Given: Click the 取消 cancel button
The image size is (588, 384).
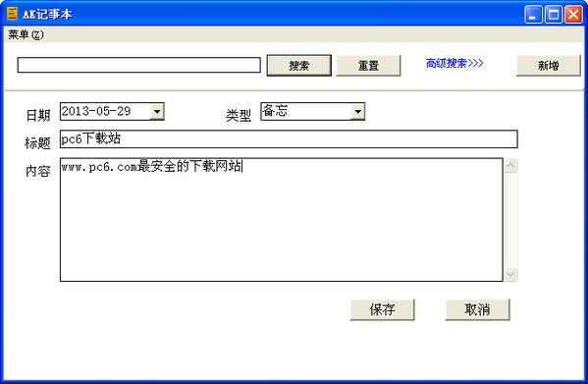Looking at the screenshot, I should pos(477,309).
